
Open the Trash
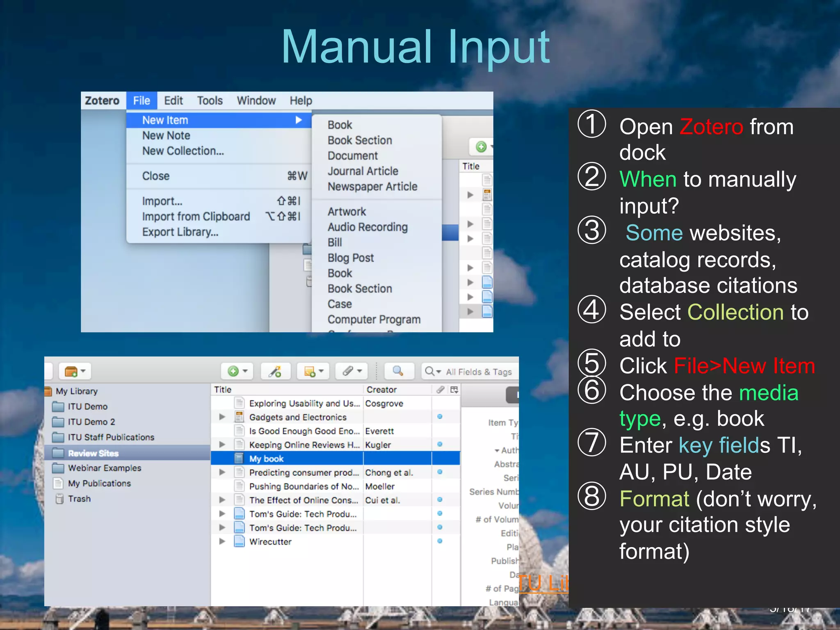79,499
